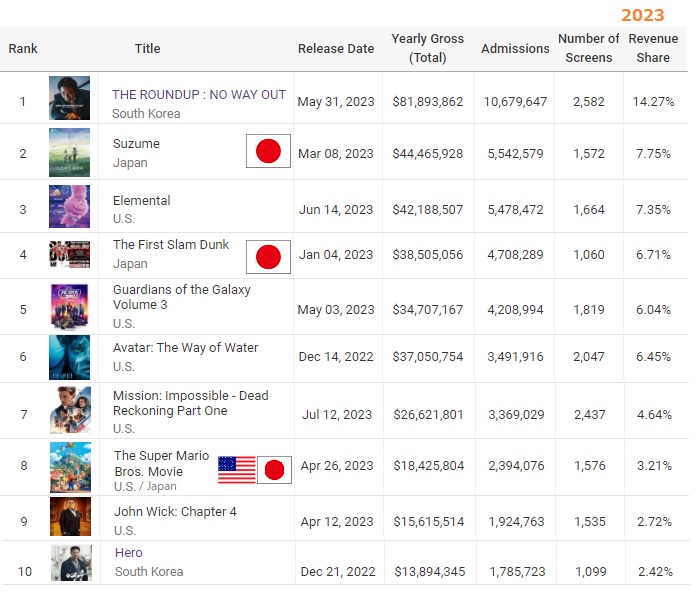Click the Avatar: The Way of Water poster
This screenshot has width=697, height=592.
point(70,357)
